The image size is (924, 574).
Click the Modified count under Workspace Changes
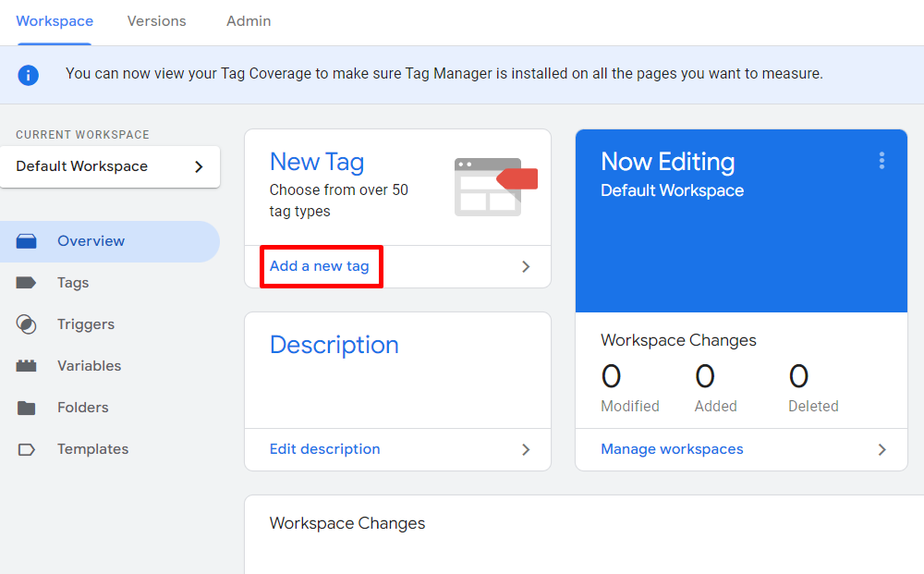point(611,376)
